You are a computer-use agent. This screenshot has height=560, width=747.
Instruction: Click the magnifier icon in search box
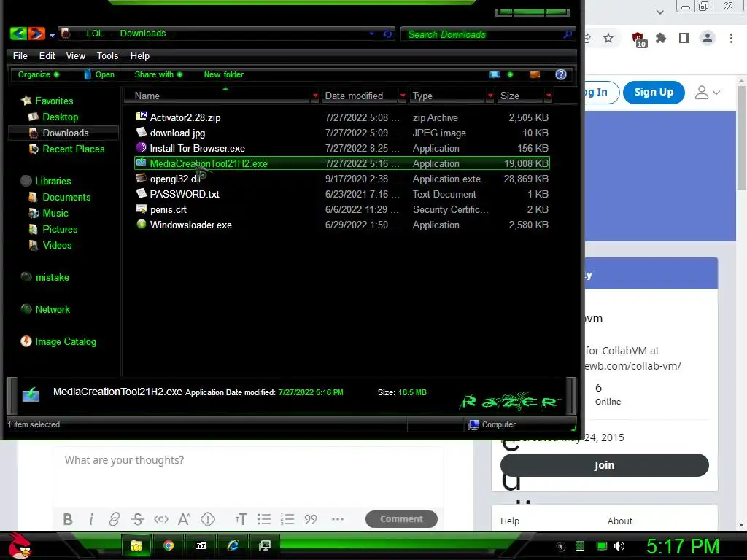[x=568, y=34]
